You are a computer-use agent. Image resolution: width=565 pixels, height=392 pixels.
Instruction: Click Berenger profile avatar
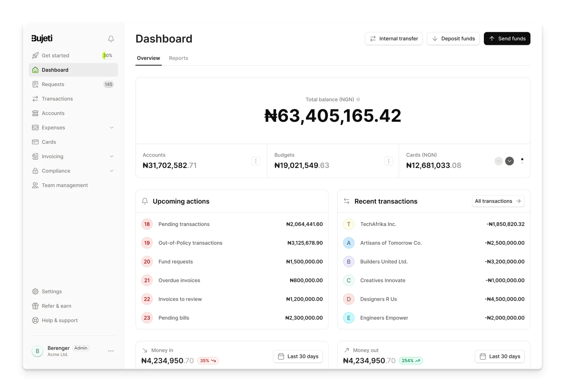[37, 351]
